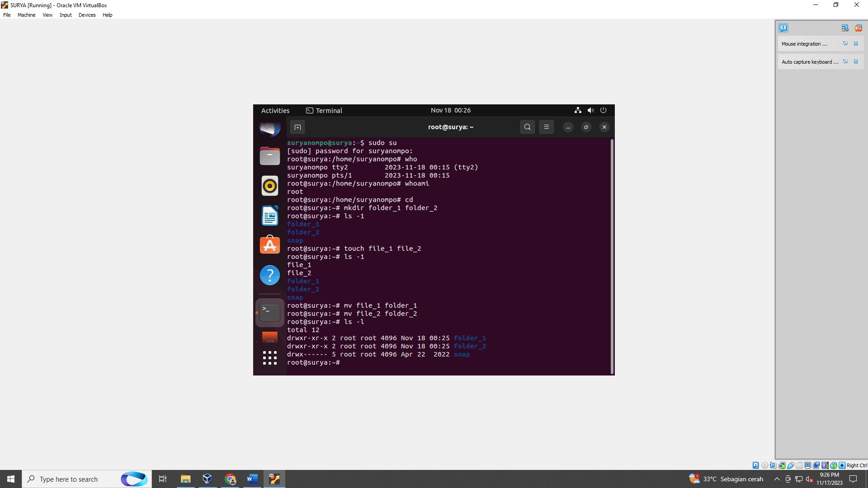Click the terminal search icon
Image resolution: width=868 pixels, height=488 pixels.
(527, 127)
